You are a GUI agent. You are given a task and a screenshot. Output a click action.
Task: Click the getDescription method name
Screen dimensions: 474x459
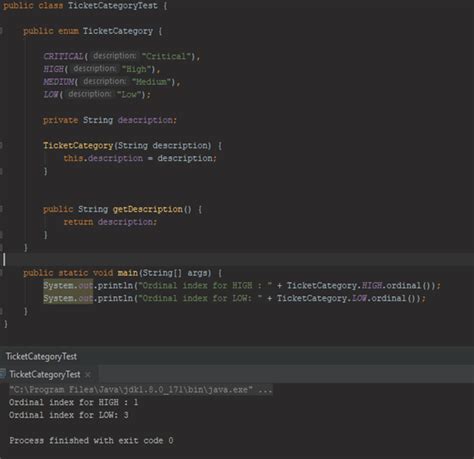[x=148, y=209]
